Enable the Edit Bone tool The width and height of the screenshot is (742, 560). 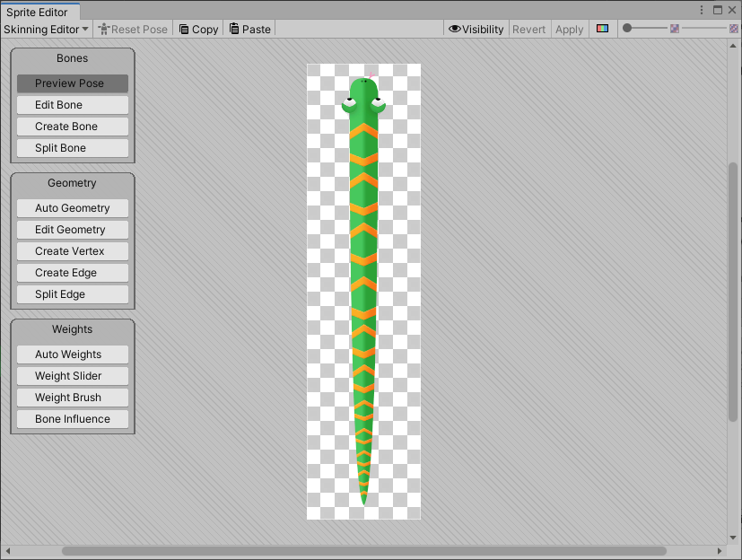(72, 105)
